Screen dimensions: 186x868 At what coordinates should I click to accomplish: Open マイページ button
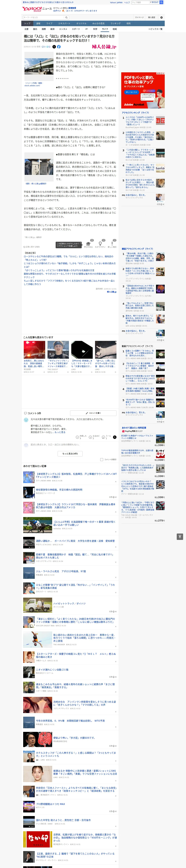click(x=139, y=18)
